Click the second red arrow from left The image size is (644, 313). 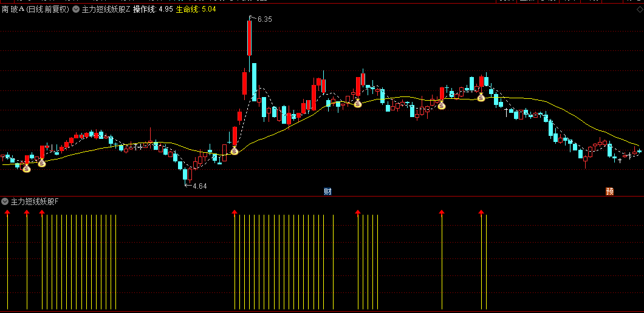[27, 212]
